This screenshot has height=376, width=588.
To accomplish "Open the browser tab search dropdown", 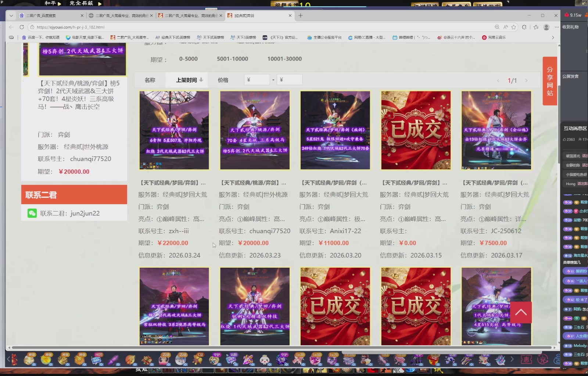I will click(11, 15).
